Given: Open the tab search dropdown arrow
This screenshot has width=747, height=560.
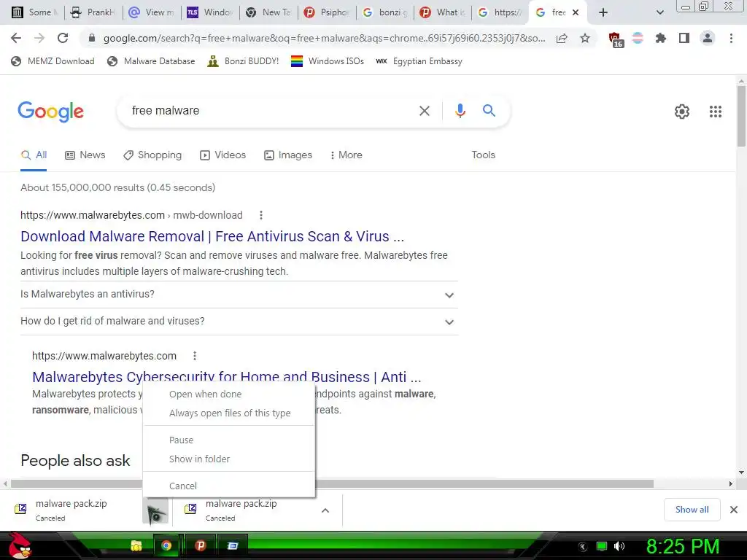Looking at the screenshot, I should (x=659, y=12).
